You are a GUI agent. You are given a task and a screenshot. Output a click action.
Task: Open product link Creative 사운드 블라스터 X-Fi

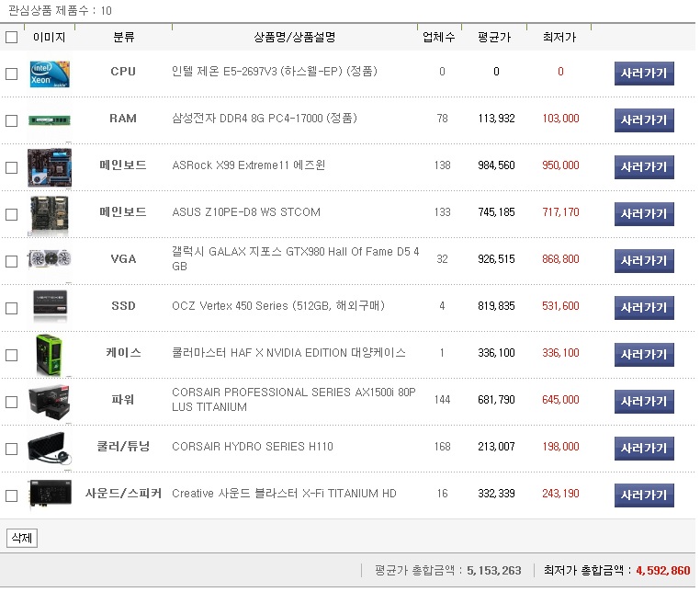pos(284,494)
